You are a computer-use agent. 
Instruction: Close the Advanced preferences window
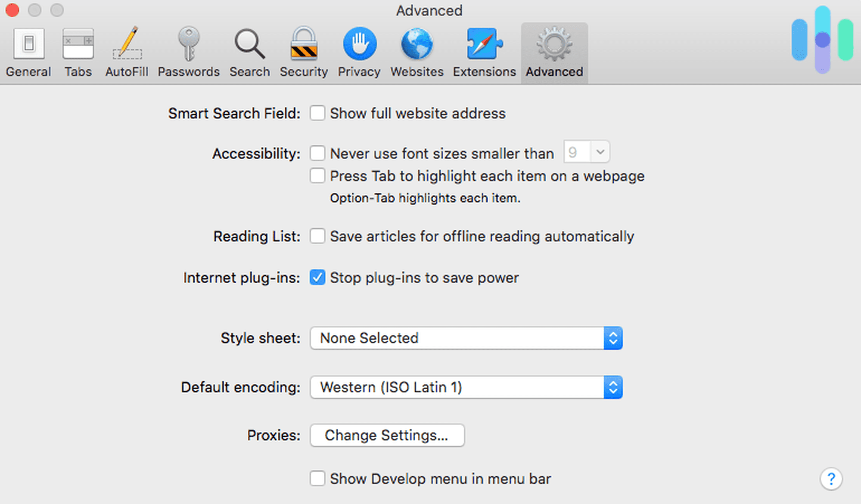[12, 9]
